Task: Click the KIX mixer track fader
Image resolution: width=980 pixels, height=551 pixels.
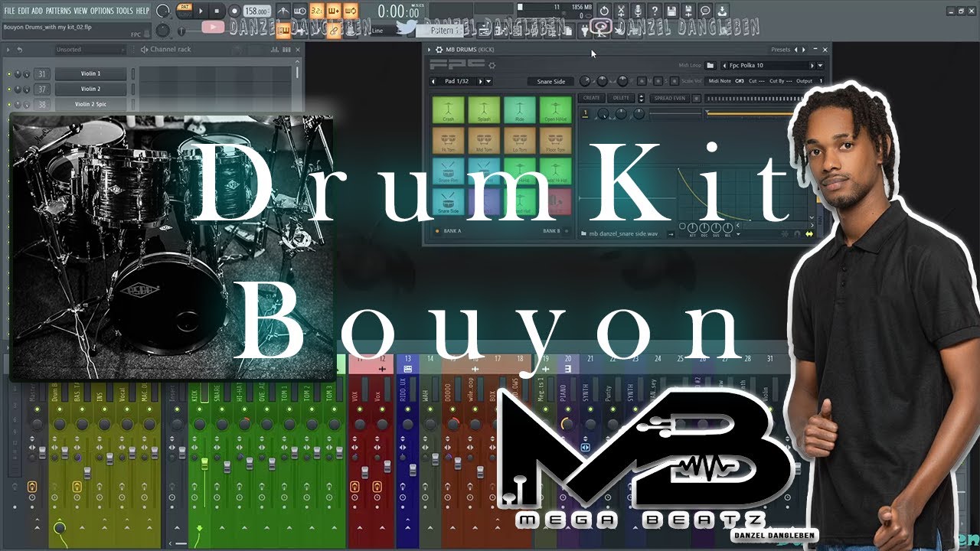Action: pos(204,463)
